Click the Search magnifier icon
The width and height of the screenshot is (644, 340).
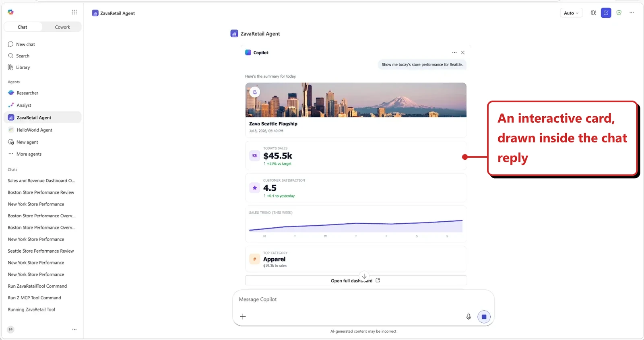pyautogui.click(x=10, y=56)
